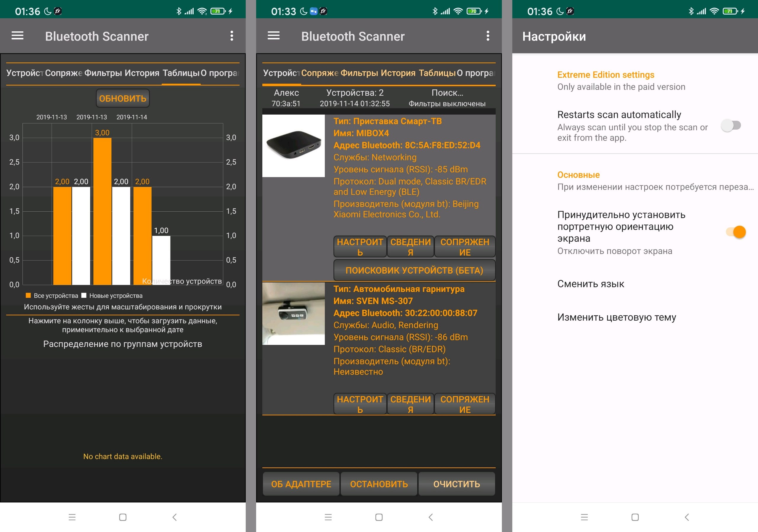Open hamburger menu on middle Bluetooth Scanner screen
The width and height of the screenshot is (758, 532).
[273, 36]
